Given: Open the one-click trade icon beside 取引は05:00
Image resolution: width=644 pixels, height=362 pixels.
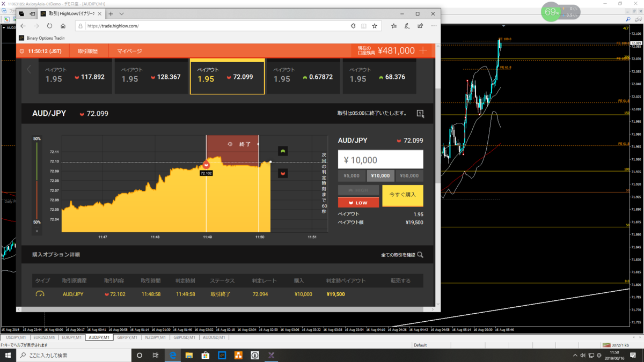Looking at the screenshot, I should pos(420,114).
